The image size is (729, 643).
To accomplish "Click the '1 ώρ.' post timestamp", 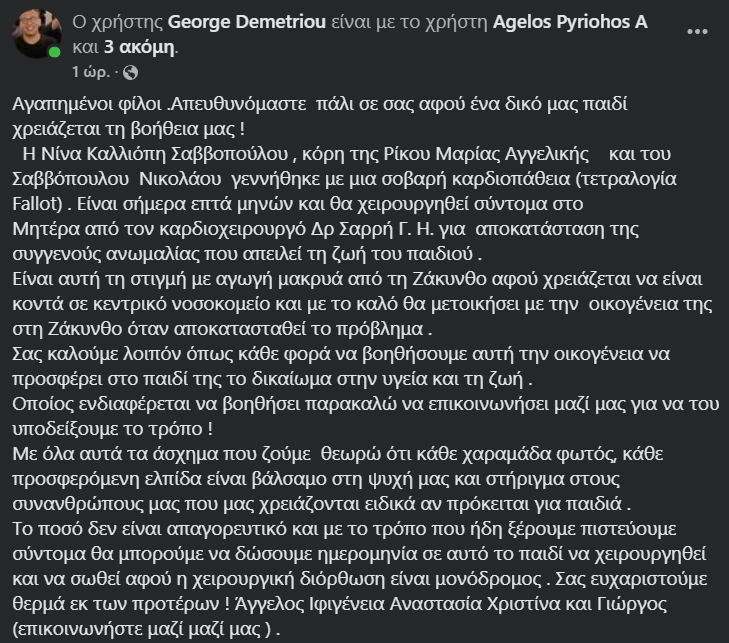I will pos(91,73).
